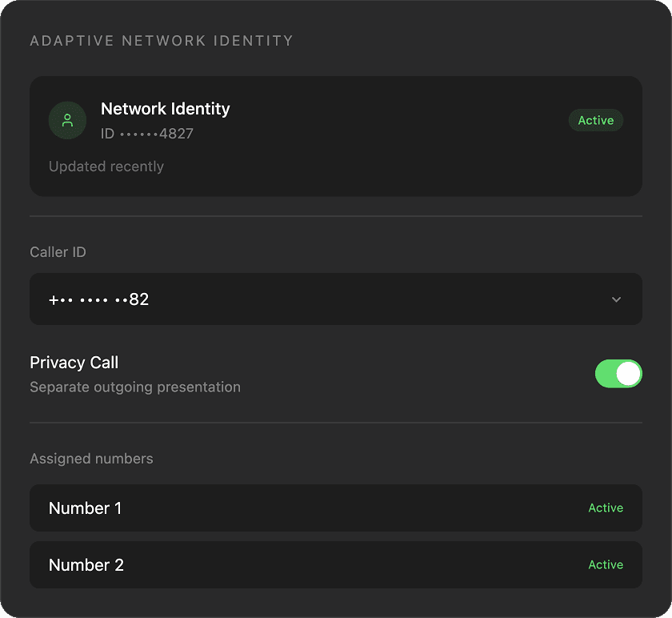Click the Active badge on Network Identity
Image resolution: width=672 pixels, height=618 pixels.
click(596, 120)
